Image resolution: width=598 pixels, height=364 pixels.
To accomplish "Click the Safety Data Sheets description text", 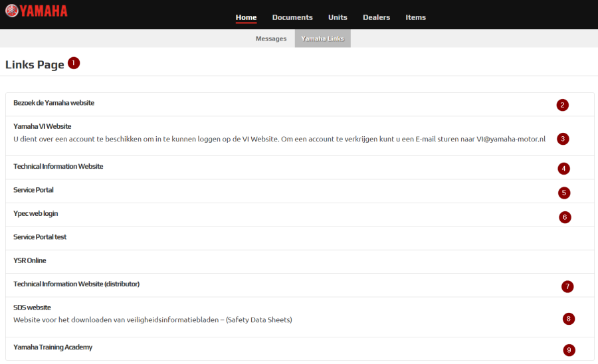I will point(153,319).
